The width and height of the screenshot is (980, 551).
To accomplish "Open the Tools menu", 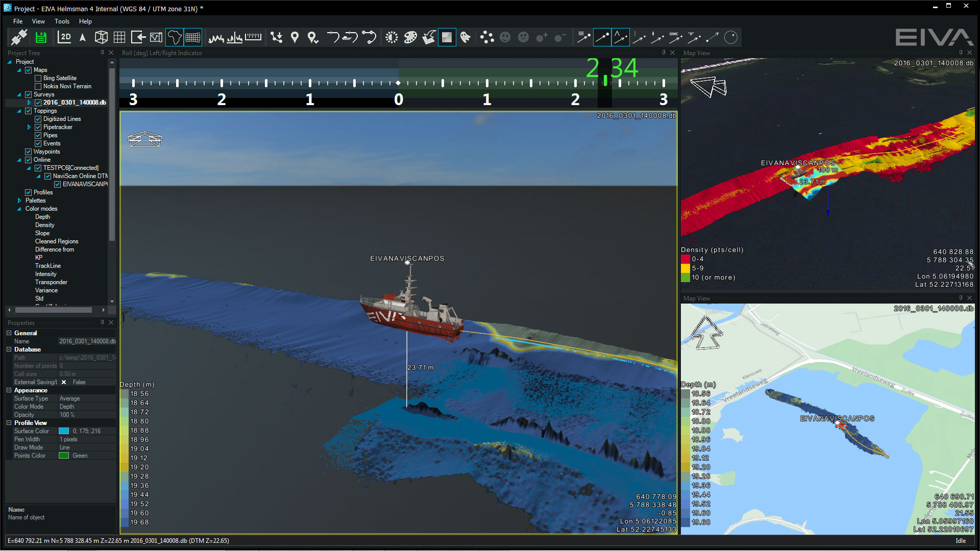I will coord(62,21).
